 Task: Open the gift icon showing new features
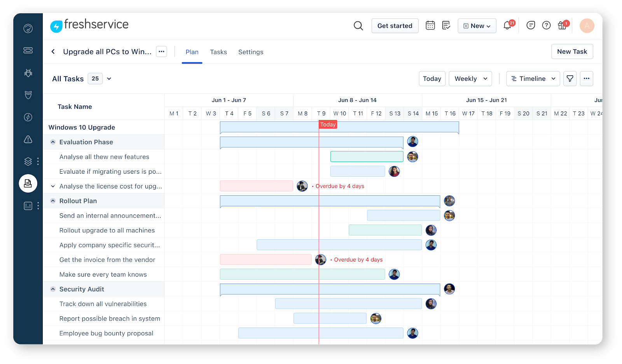pyautogui.click(x=562, y=25)
